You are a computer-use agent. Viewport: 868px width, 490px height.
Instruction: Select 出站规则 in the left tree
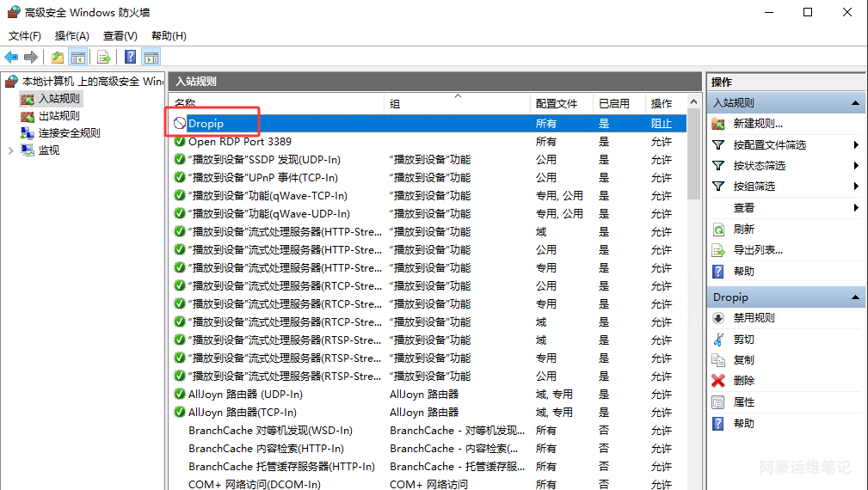click(59, 116)
